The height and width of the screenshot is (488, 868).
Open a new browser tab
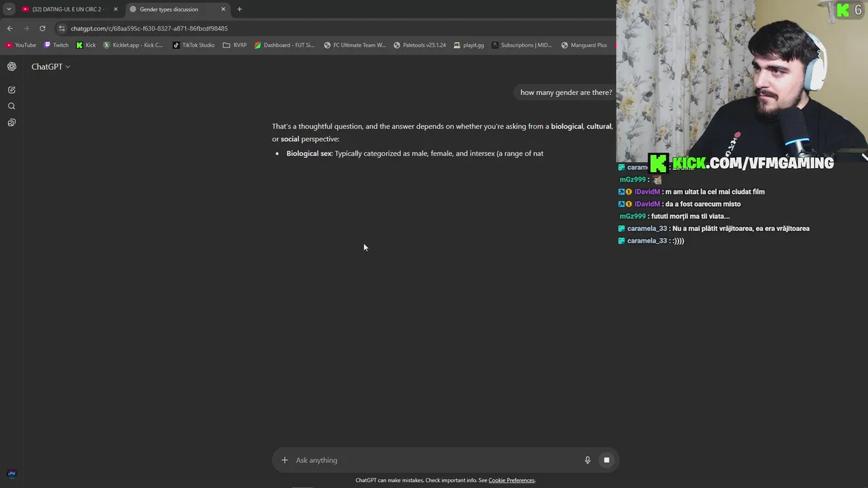pos(239,9)
